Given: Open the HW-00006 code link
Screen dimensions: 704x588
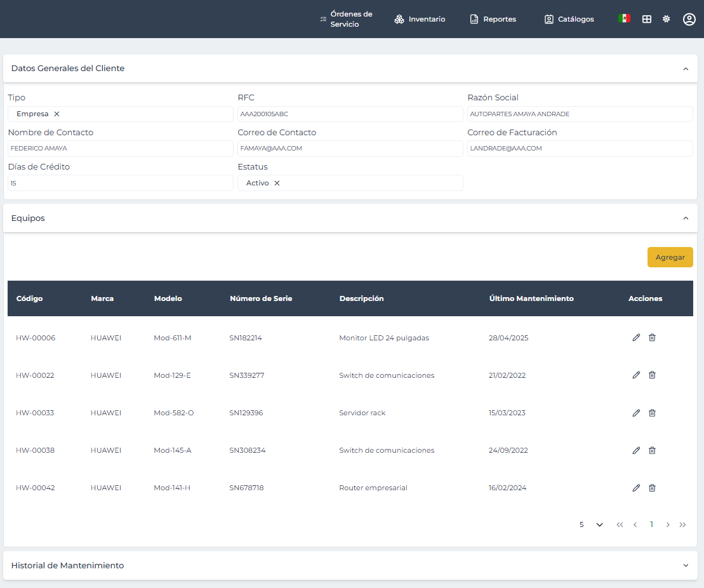Looking at the screenshot, I should (36, 338).
